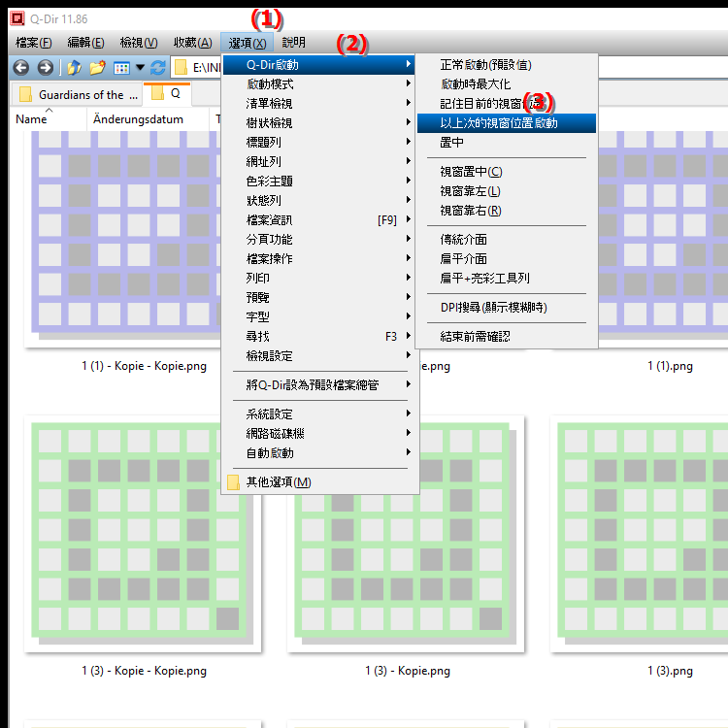Click the address bar folder icon
The image size is (728, 728).
181,68
